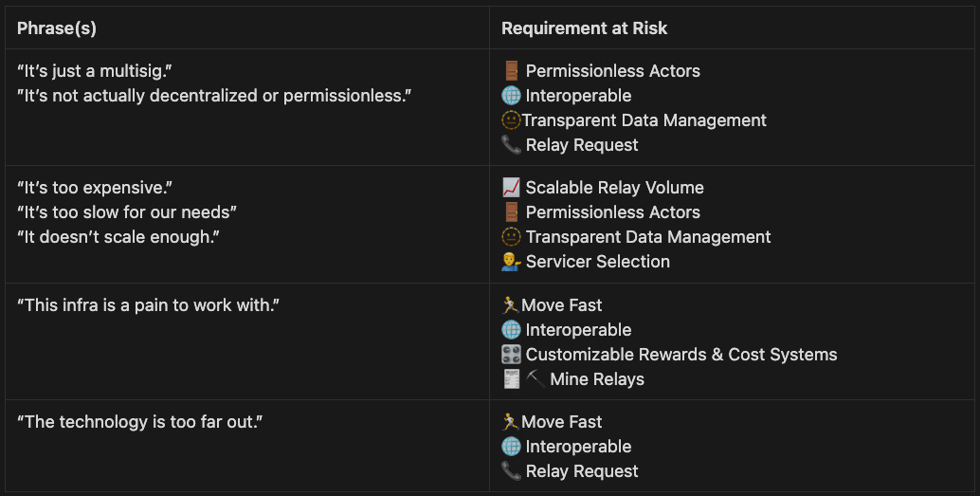The width and height of the screenshot is (980, 496).
Task: Select the Phrase(s) column header
Action: (57, 28)
